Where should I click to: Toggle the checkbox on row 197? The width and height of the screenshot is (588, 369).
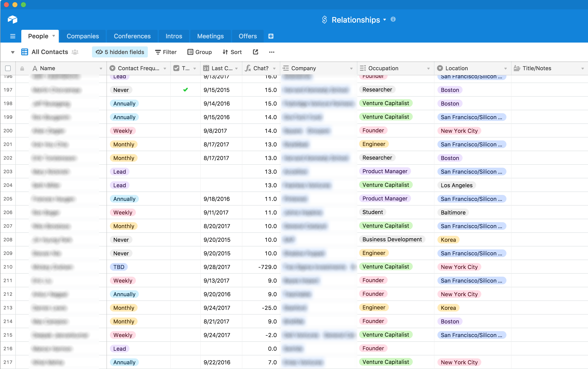click(9, 90)
